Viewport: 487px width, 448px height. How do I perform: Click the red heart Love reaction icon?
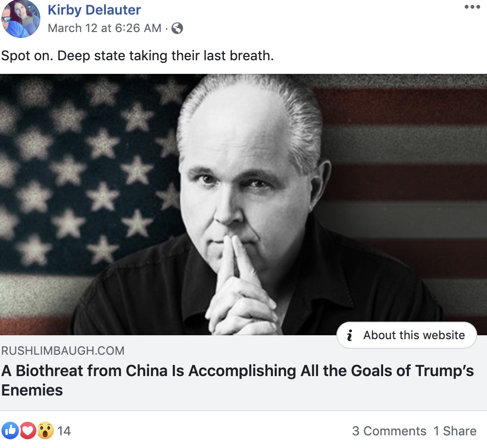click(28, 431)
